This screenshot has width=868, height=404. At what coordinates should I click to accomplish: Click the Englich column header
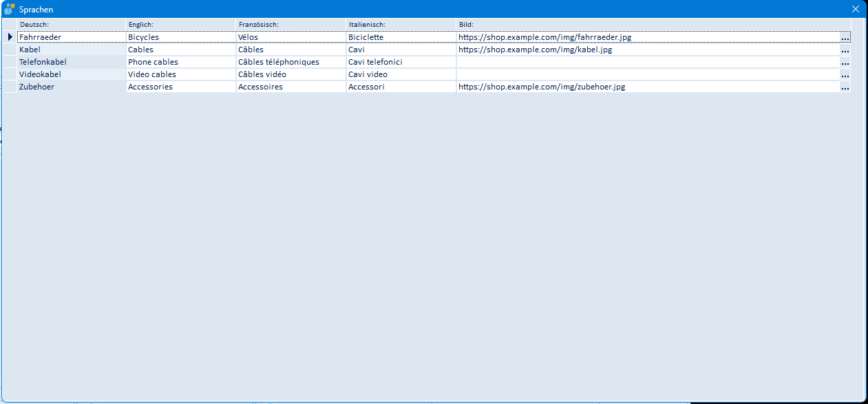pyautogui.click(x=181, y=25)
